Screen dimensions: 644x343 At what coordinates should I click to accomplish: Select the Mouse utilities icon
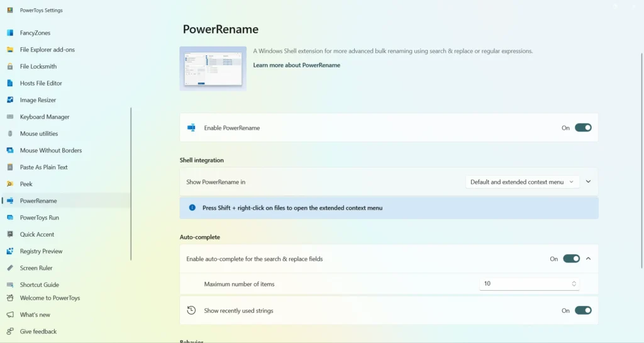(10, 133)
